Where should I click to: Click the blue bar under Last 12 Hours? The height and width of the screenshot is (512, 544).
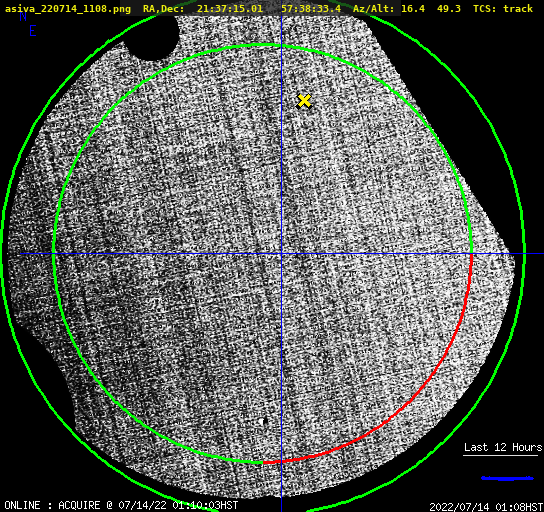[507, 478]
